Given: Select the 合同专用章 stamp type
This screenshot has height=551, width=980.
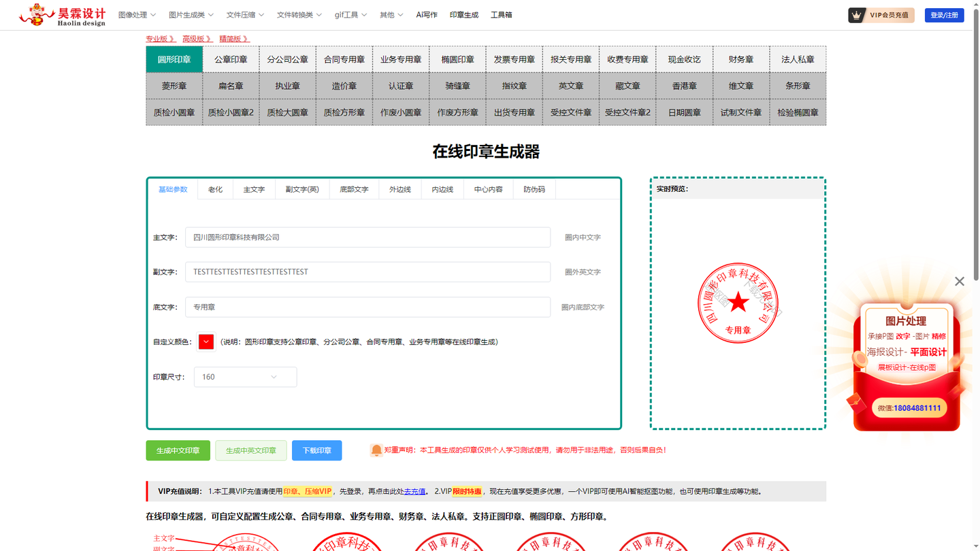Looking at the screenshot, I should [x=344, y=59].
